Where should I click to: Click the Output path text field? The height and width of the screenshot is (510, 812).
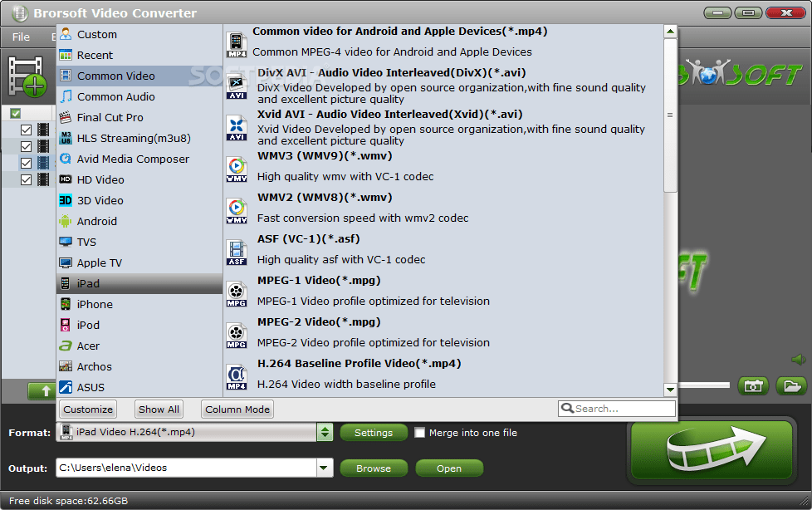click(x=187, y=468)
